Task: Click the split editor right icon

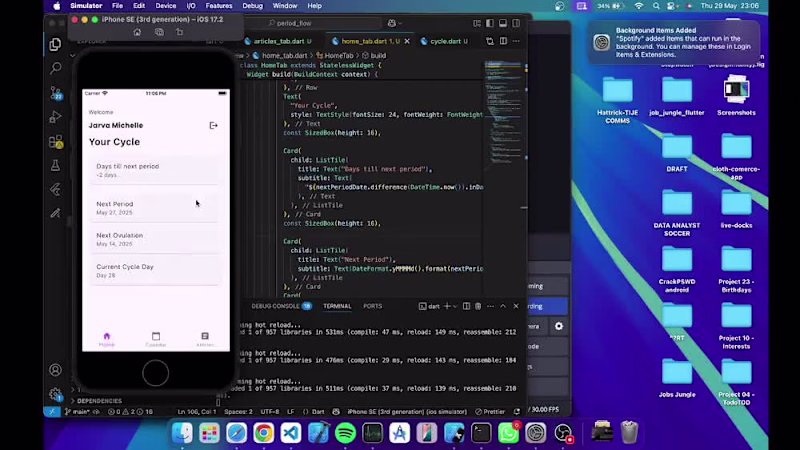Action: [503, 41]
